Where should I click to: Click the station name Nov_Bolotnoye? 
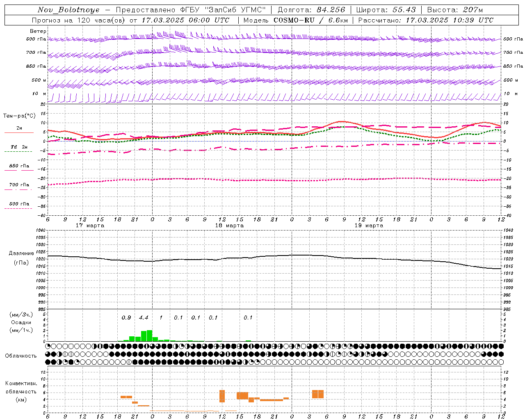(68, 10)
